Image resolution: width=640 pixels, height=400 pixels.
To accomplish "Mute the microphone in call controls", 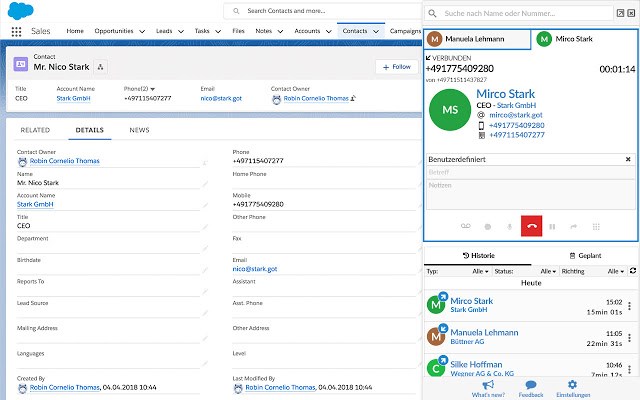I will coord(509,227).
